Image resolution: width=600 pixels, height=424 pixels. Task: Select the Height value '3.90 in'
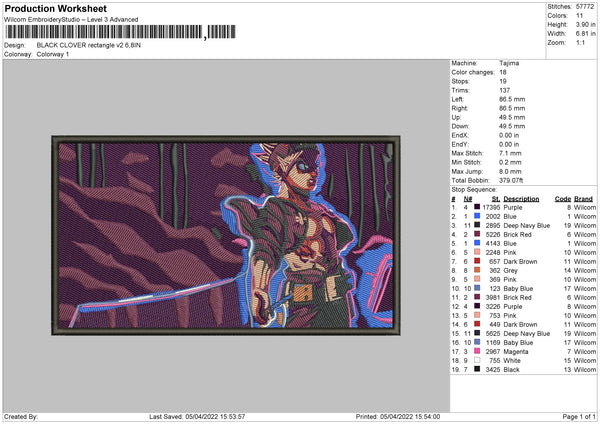(585, 24)
